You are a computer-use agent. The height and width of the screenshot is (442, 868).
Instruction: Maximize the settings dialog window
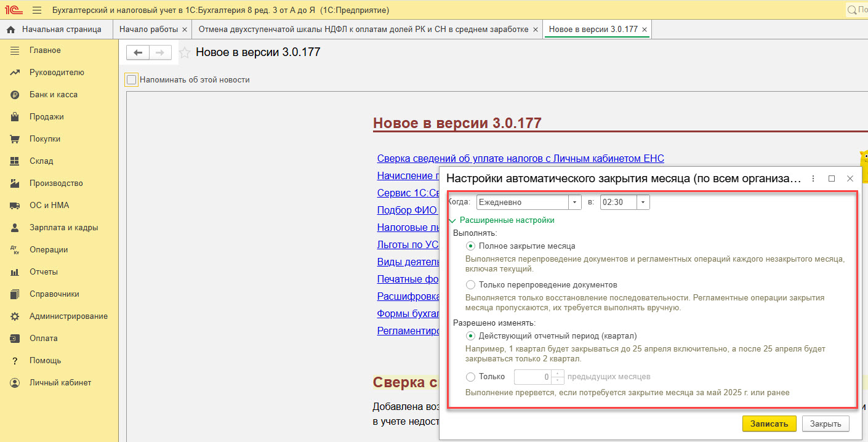tap(832, 179)
